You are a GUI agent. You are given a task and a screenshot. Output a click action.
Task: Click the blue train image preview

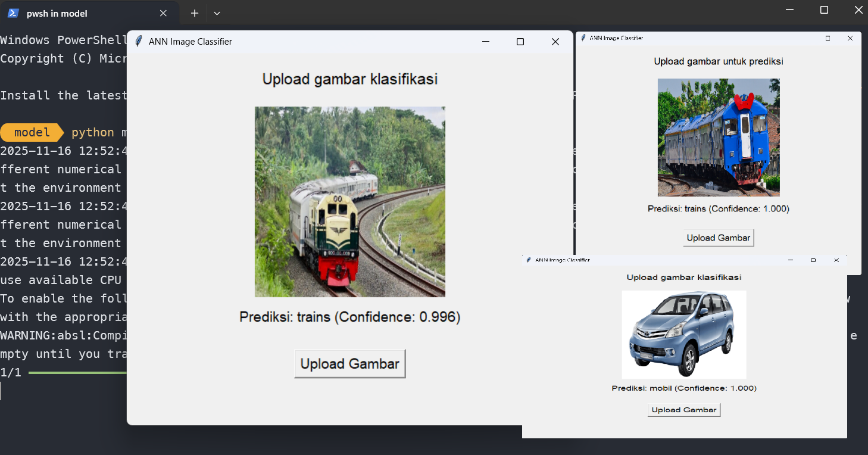(718, 137)
